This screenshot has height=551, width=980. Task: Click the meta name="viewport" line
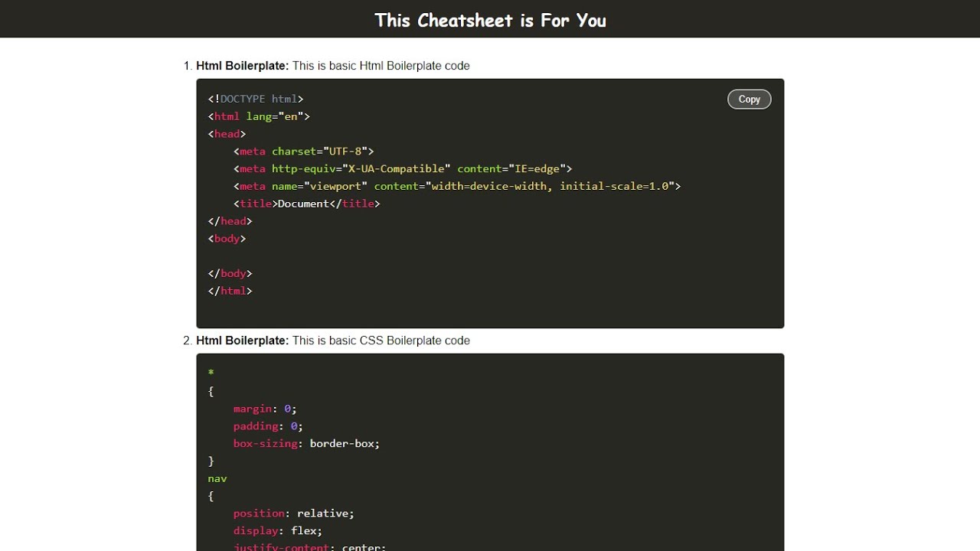pyautogui.click(x=457, y=186)
